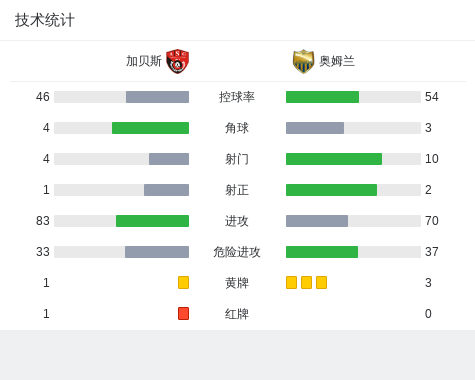Click 加贝斯 red card icon

183,313
